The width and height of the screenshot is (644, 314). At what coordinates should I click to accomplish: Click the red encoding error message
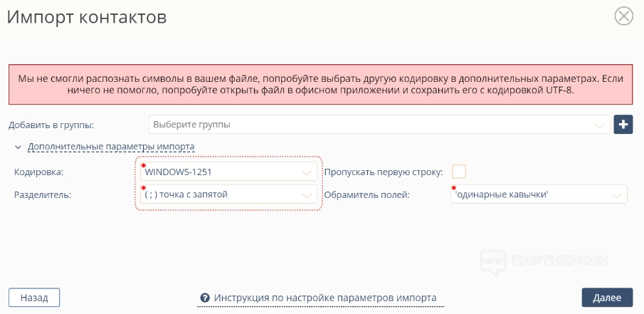tap(320, 84)
